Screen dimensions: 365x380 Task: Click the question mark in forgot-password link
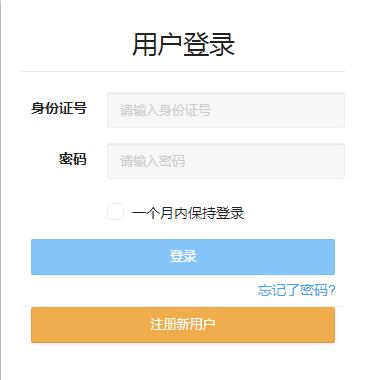[331, 290]
